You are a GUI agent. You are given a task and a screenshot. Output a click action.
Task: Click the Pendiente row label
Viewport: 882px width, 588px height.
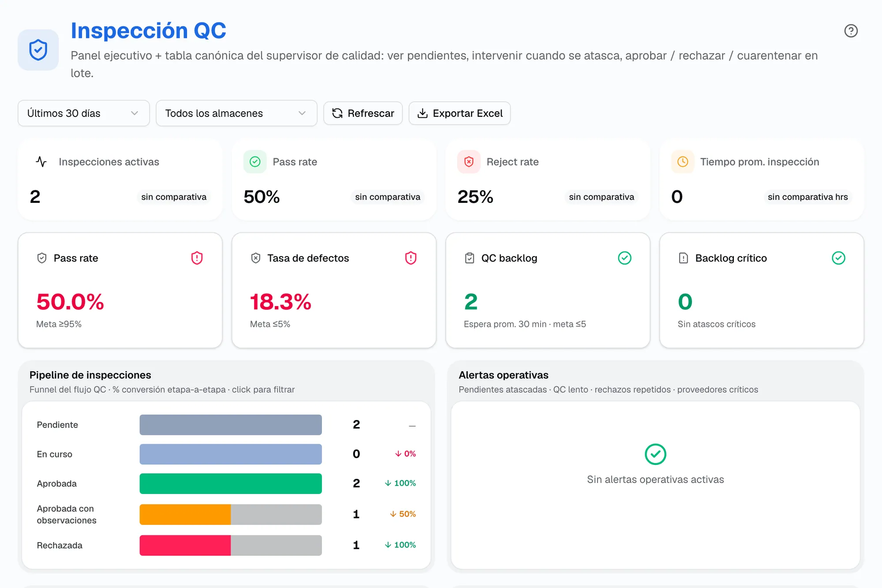[57, 425]
